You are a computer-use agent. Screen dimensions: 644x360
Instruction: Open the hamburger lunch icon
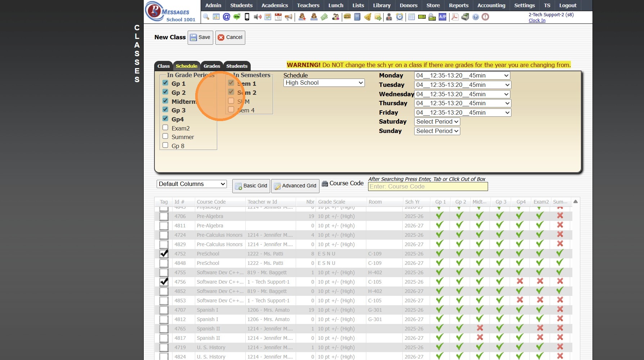(x=347, y=17)
